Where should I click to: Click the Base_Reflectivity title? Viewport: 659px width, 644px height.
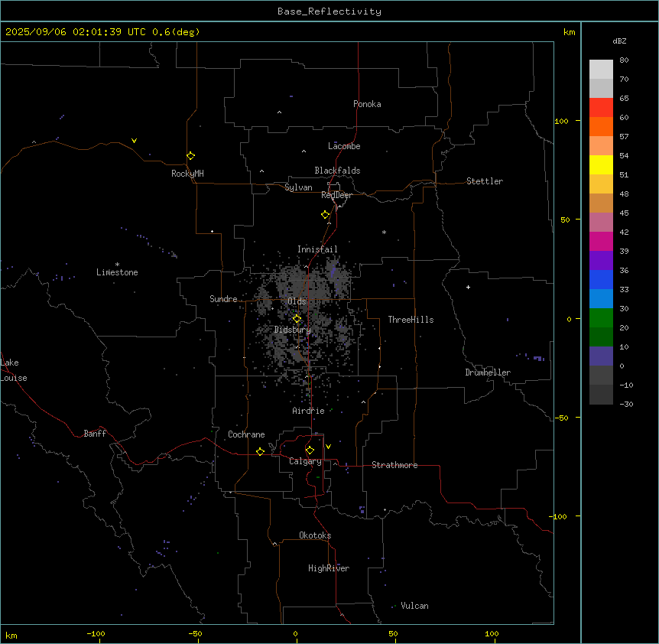coord(329,11)
